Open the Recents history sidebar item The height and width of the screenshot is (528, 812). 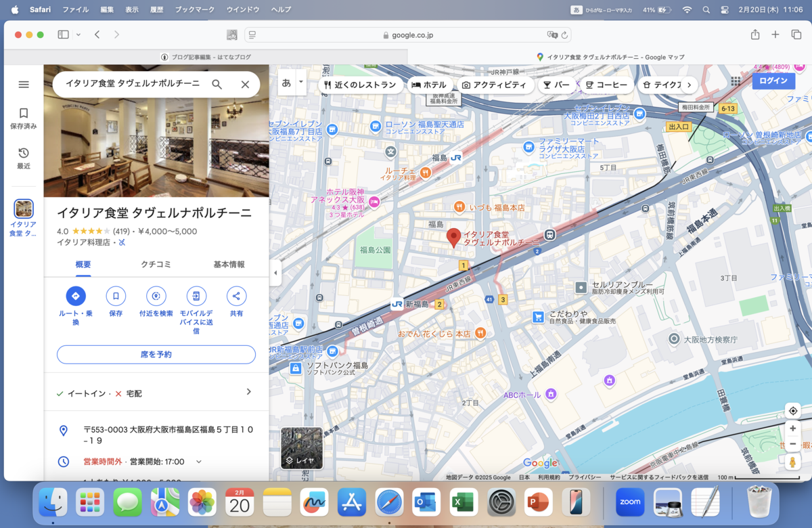point(24,158)
